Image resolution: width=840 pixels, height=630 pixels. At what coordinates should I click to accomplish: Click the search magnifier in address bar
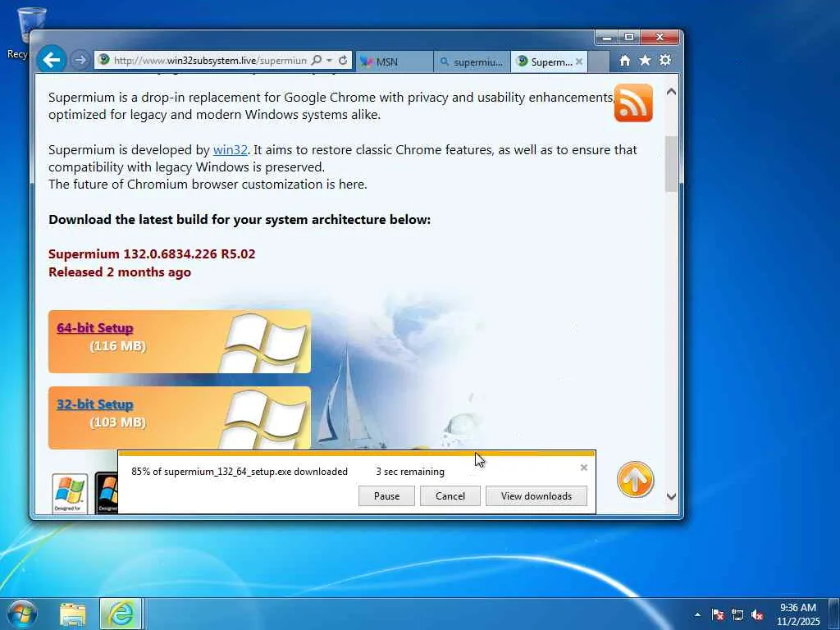[317, 60]
